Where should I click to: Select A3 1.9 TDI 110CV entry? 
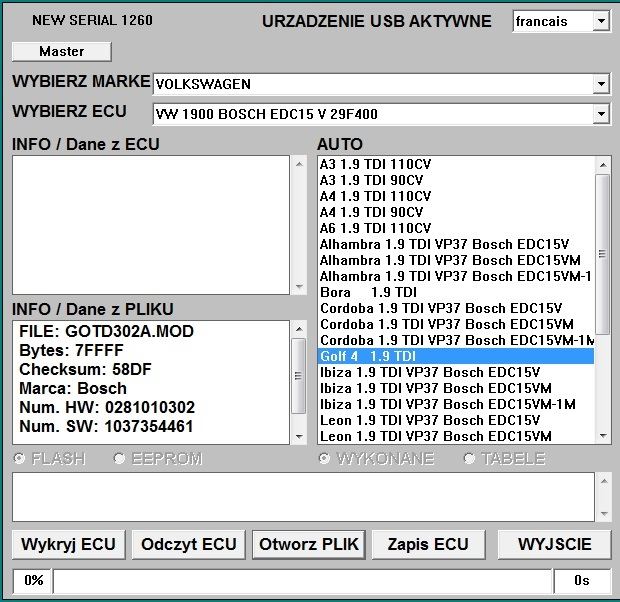456,164
